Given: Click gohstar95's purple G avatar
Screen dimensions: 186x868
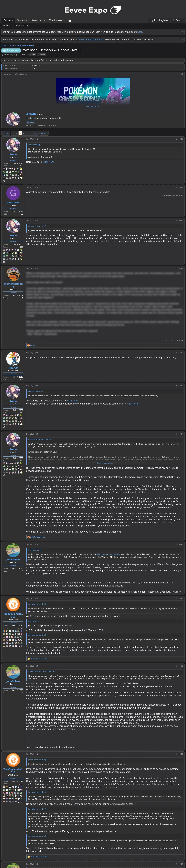Looking at the screenshot, I should pos(13,193).
